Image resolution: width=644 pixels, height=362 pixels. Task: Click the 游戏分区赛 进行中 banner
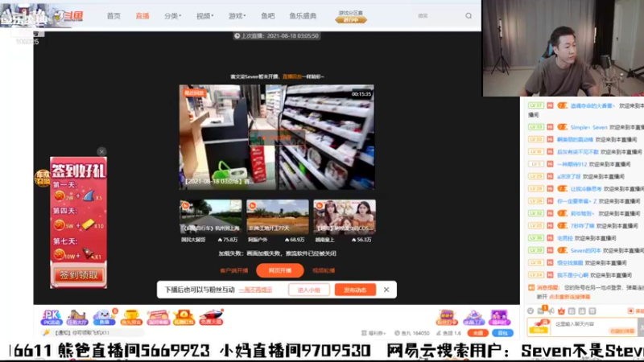pyautogui.click(x=351, y=16)
